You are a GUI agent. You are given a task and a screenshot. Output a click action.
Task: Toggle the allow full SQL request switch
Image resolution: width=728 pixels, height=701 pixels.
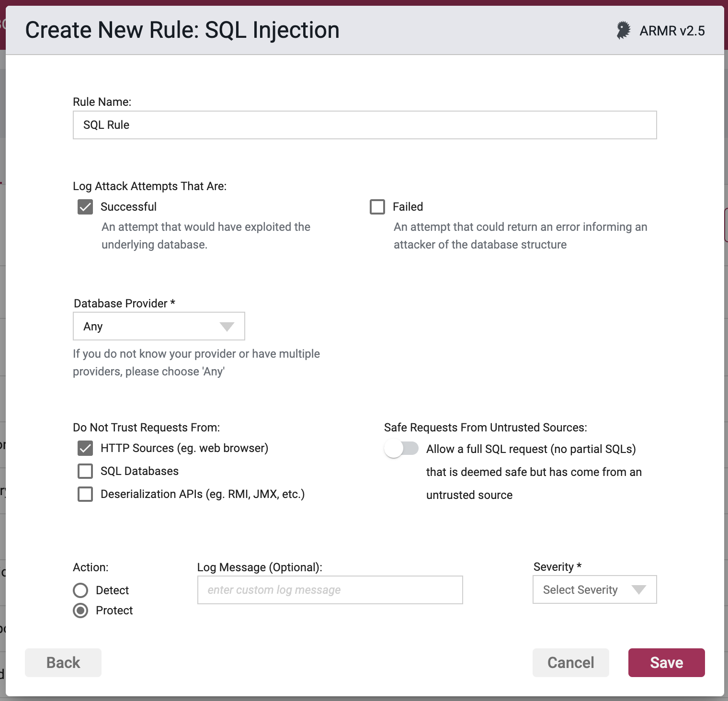401,449
